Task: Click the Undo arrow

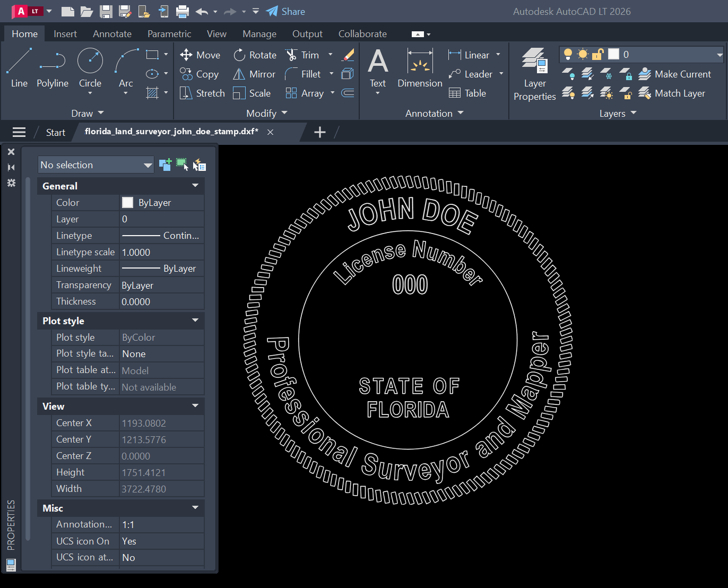Action: (202, 11)
